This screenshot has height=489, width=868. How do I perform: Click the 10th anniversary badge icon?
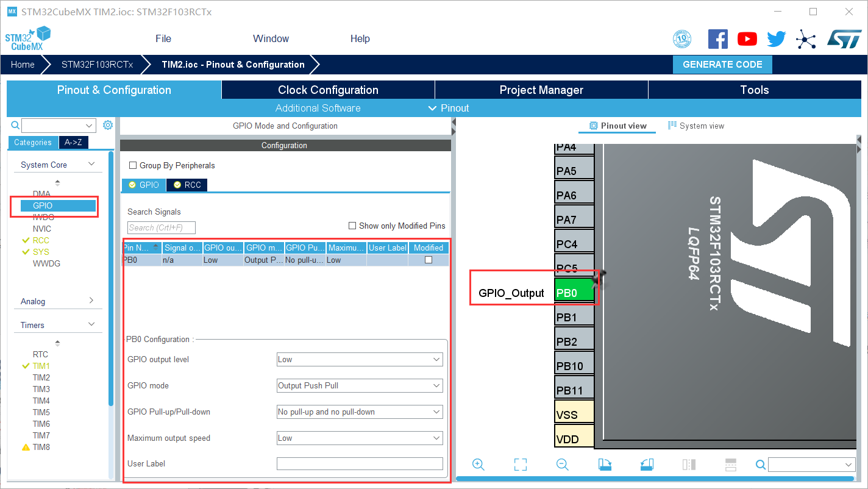pos(682,39)
